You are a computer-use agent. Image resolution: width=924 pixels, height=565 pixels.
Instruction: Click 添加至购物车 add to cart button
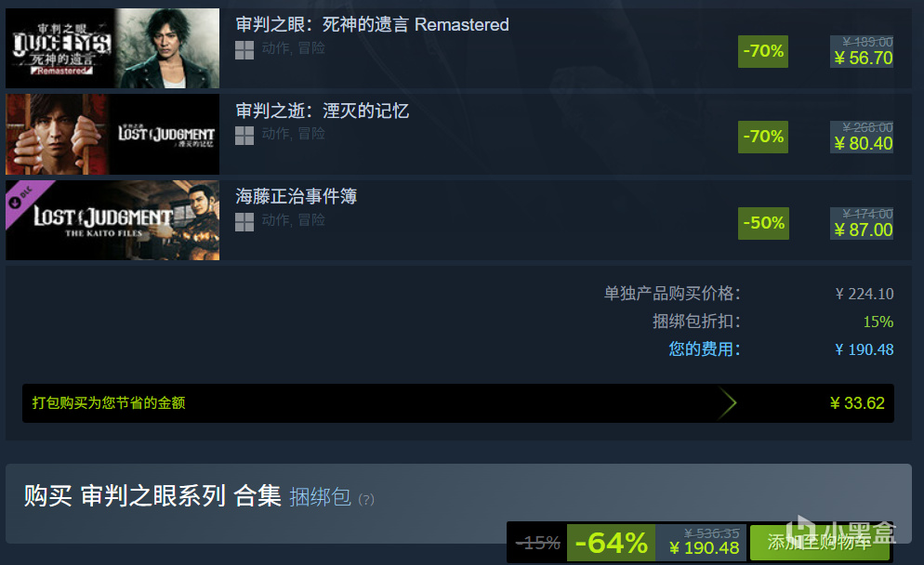820,542
